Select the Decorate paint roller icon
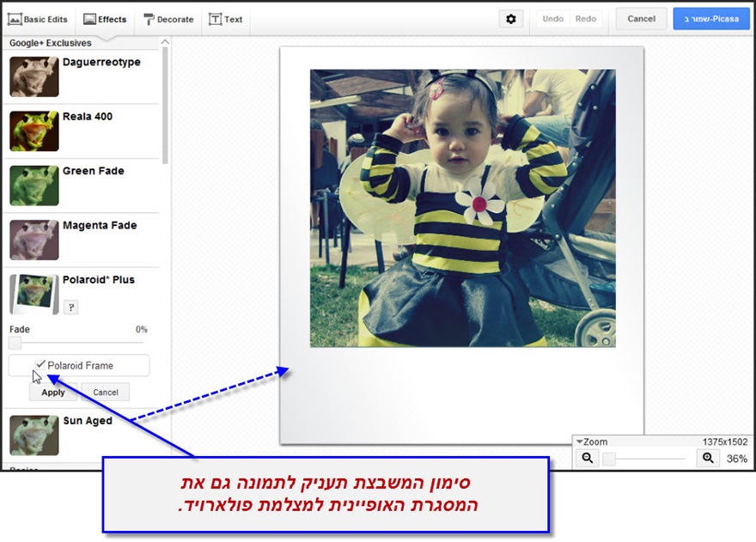Screen dimensions: 756x542 [148, 17]
